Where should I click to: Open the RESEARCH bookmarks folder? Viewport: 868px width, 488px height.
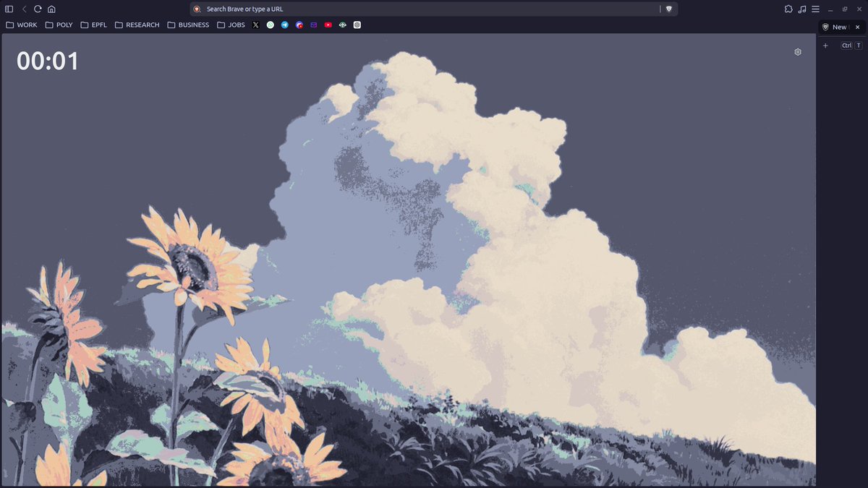[137, 25]
